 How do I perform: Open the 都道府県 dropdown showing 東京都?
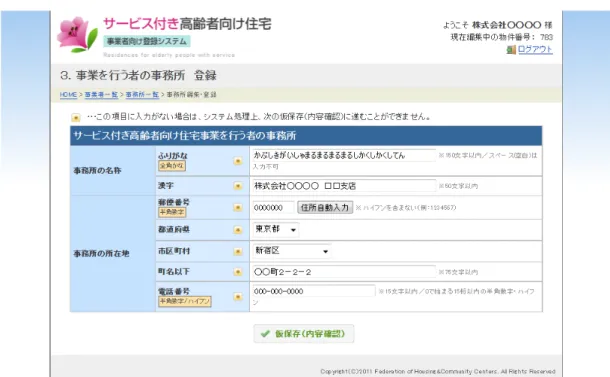click(275, 230)
